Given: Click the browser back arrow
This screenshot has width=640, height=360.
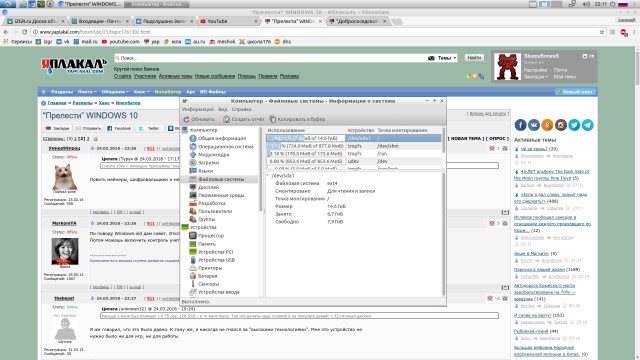Looking at the screenshot, I should click(x=6, y=32).
